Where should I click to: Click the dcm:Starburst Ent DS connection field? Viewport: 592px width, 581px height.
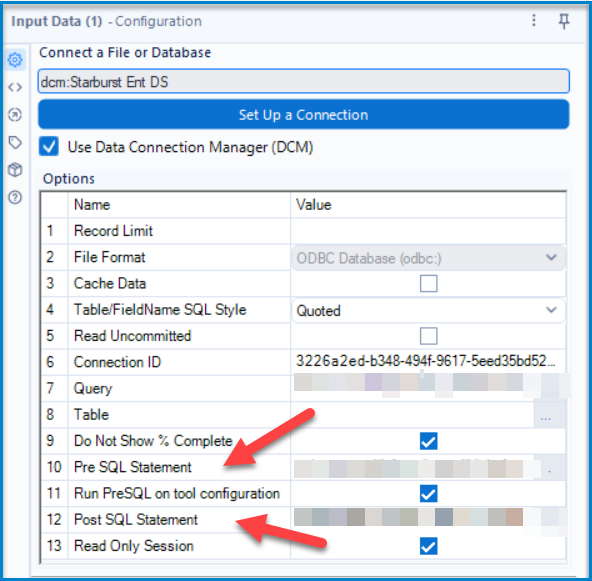(x=304, y=81)
